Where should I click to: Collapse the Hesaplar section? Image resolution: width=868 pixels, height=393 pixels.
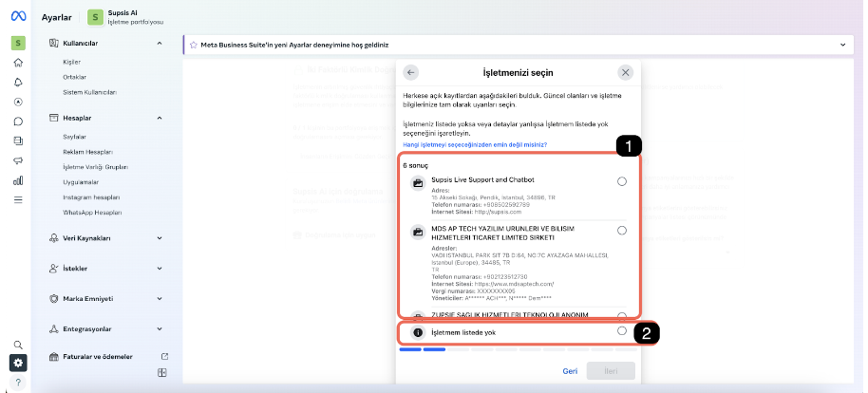tap(160, 118)
